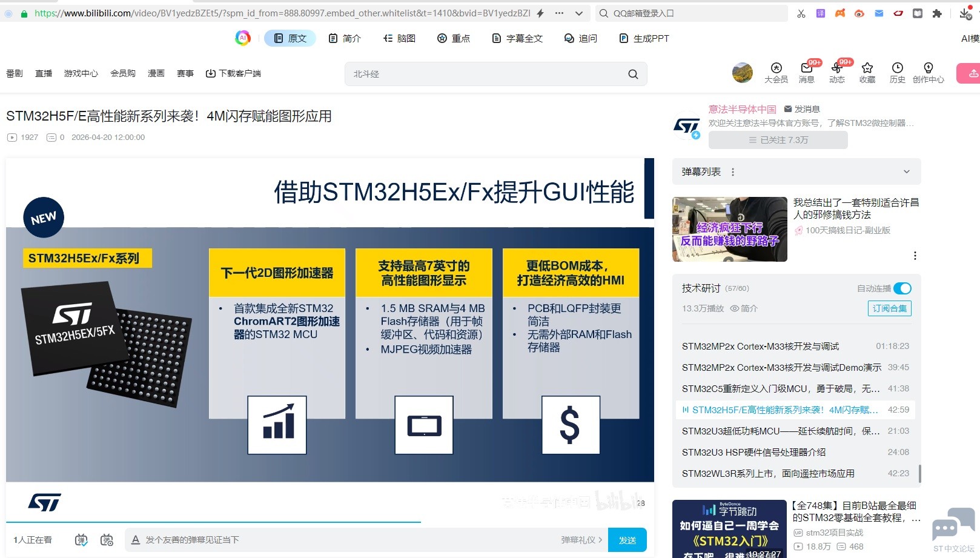This screenshot has width=980, height=558.
Task: Click the red ring extension icon
Action: (898, 13)
